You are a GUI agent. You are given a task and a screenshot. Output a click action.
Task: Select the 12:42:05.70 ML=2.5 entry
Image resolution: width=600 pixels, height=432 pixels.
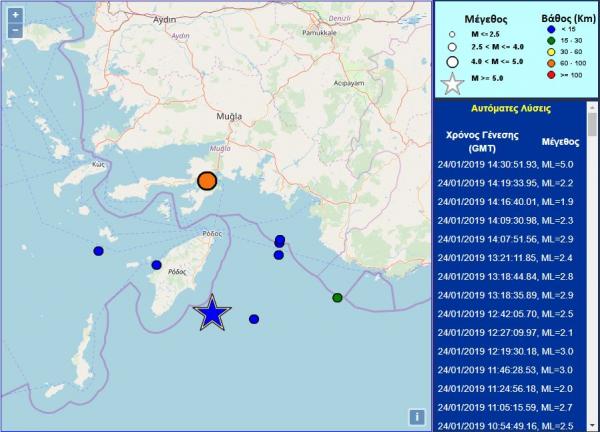510,313
